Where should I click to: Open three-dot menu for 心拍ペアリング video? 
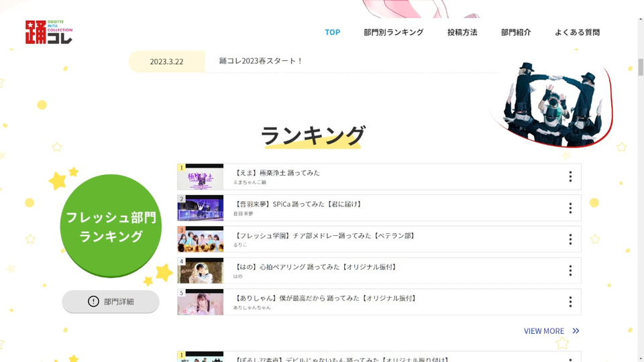tap(570, 270)
